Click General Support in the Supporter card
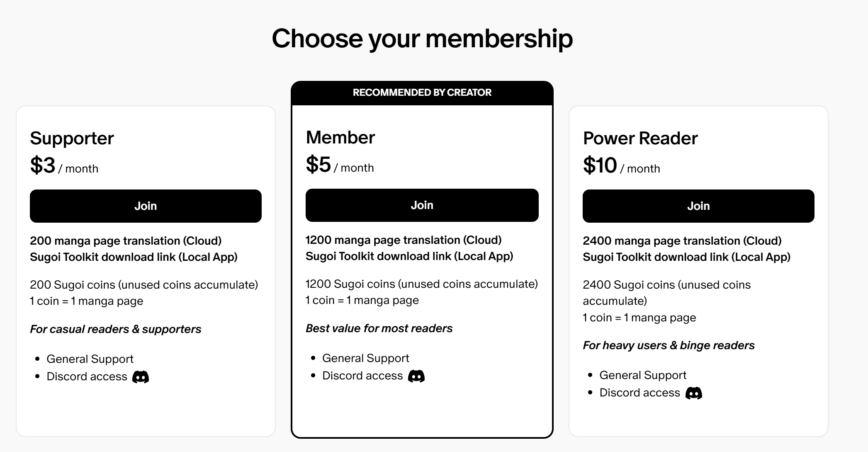Screen dimensions: 868x452 coord(90,359)
